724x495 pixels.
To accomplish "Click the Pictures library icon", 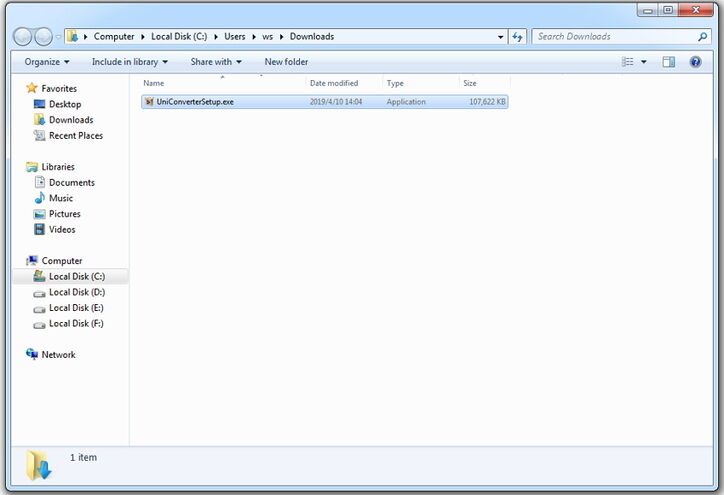I will [x=39, y=214].
